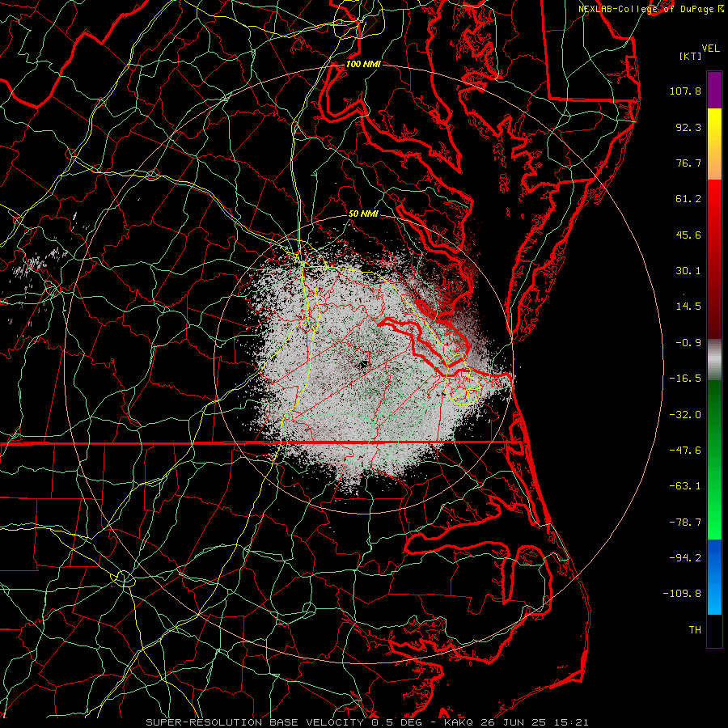The image size is (728, 728).
Task: Select the 107.8 value on velocity scale
Action: point(685,91)
